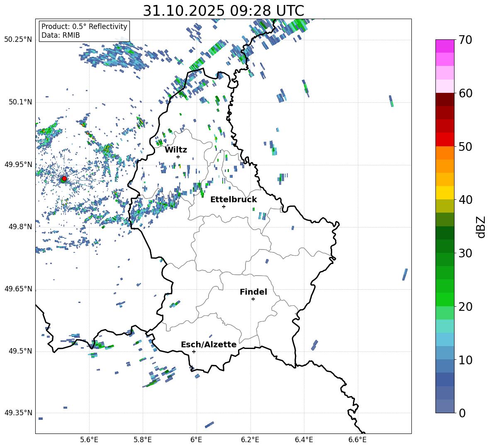Select the Wiltz city label

176,150
